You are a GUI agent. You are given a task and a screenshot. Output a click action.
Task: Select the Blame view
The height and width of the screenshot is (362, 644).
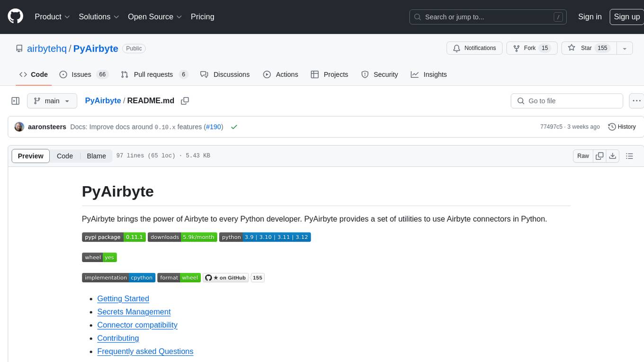(x=96, y=156)
